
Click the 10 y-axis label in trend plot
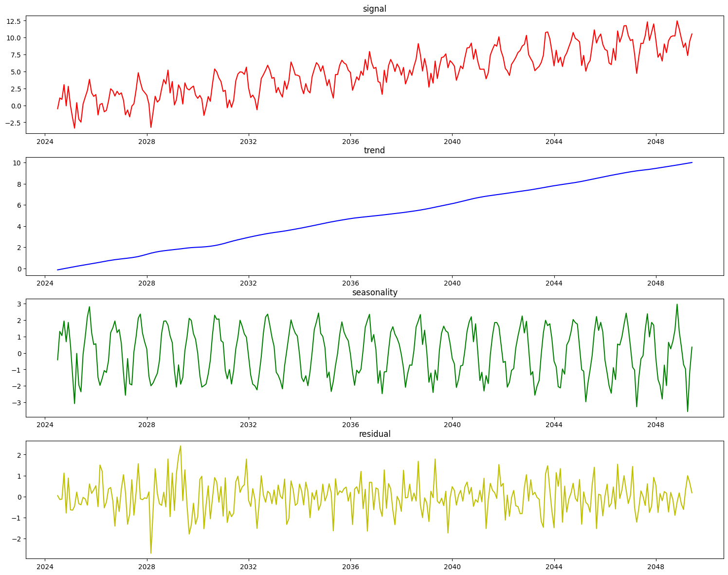pos(16,163)
